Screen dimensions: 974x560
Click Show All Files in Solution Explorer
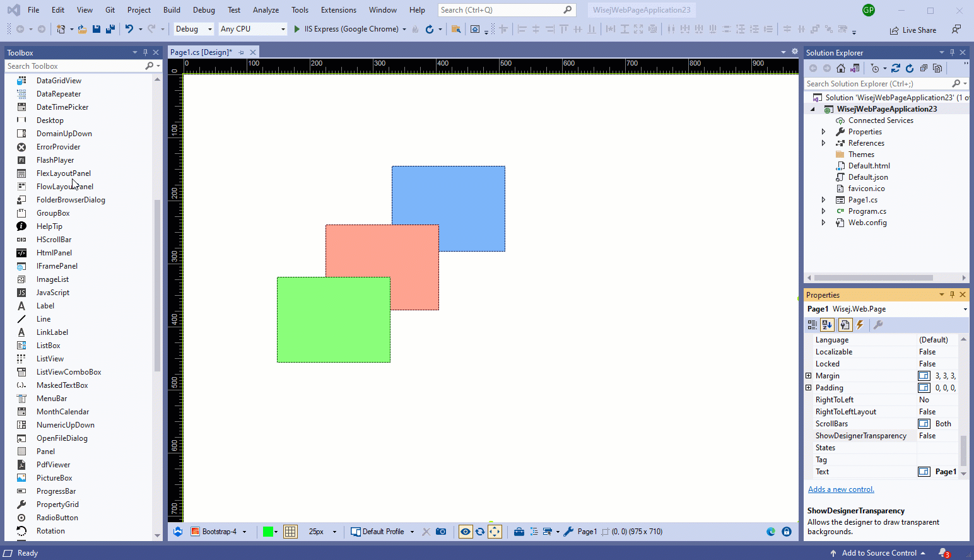tap(937, 68)
